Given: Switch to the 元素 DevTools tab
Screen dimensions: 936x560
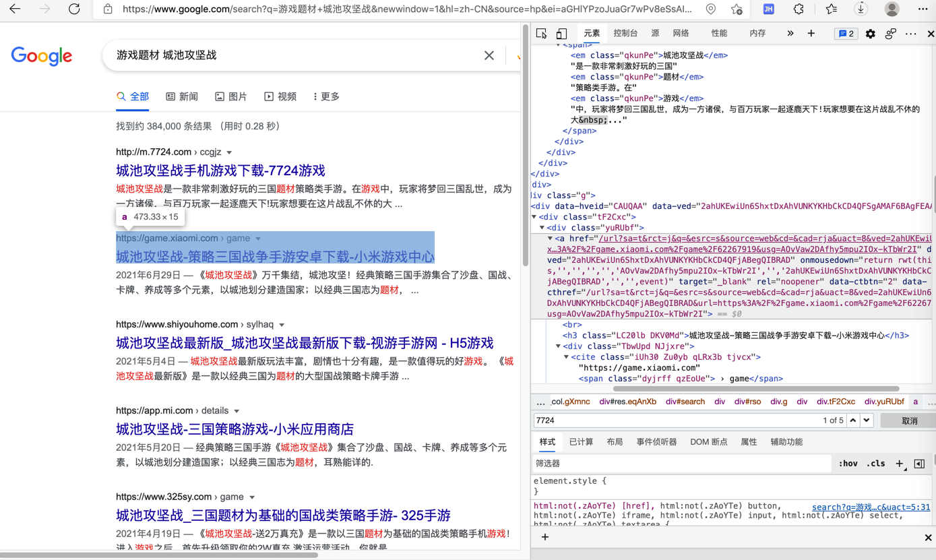Looking at the screenshot, I should tap(592, 34).
